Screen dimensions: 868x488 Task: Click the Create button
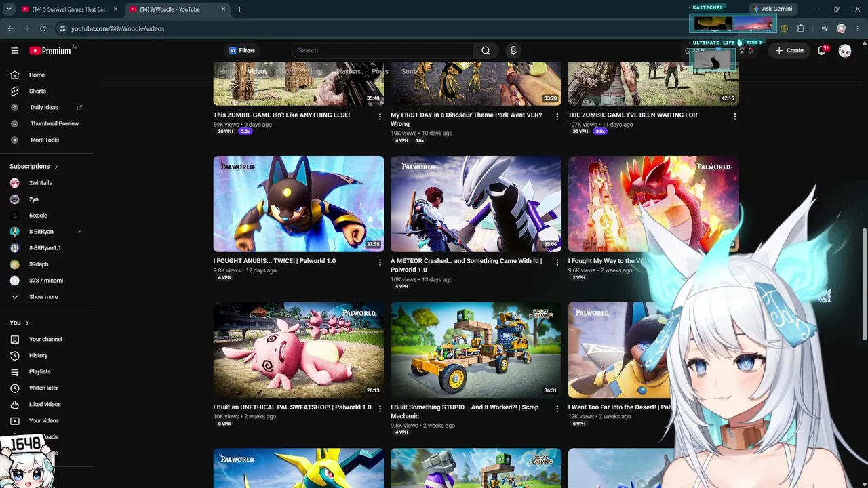coord(789,50)
